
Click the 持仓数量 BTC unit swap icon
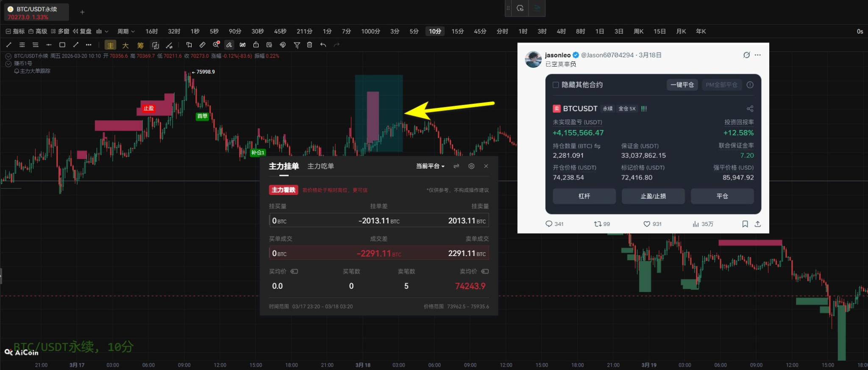597,146
